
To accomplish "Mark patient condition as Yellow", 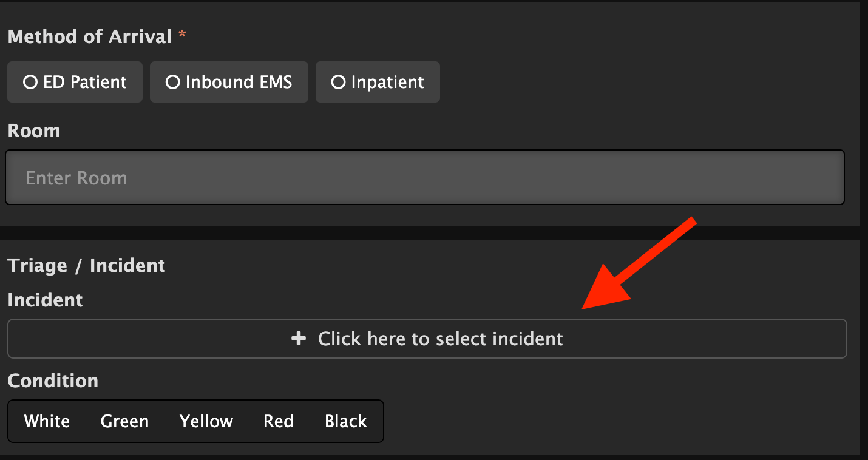I will tap(206, 421).
